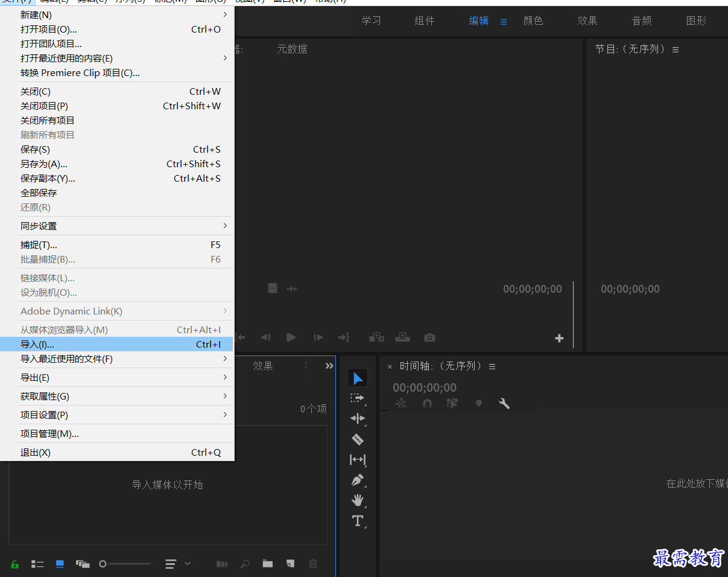Click the Step Forward one frame button
The height and width of the screenshot is (577, 728).
[x=318, y=337]
